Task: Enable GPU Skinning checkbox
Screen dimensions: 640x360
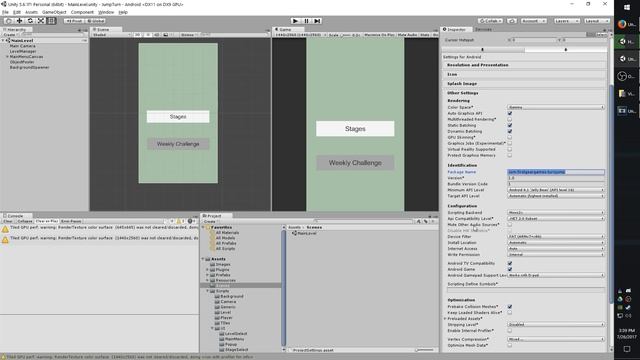Action: (x=510, y=138)
